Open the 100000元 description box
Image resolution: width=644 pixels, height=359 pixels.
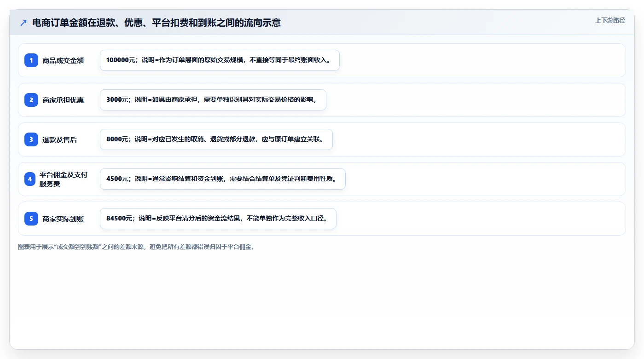click(x=220, y=60)
